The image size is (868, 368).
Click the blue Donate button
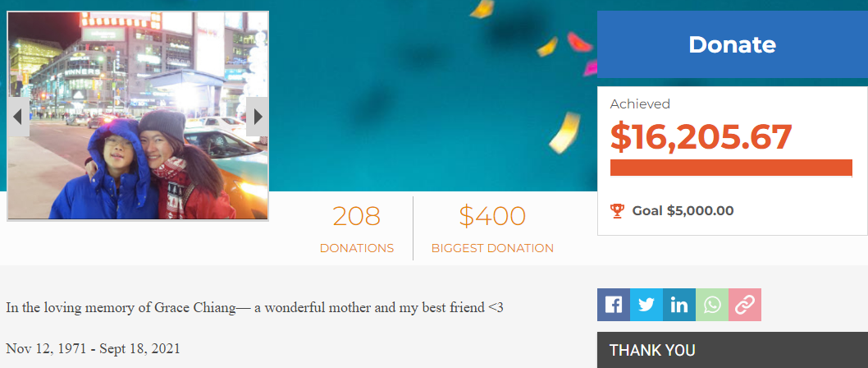[732, 44]
